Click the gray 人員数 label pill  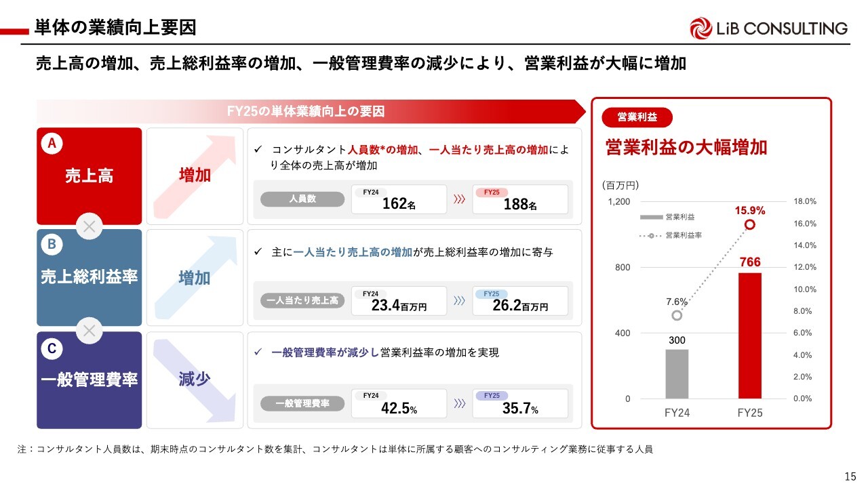point(302,199)
